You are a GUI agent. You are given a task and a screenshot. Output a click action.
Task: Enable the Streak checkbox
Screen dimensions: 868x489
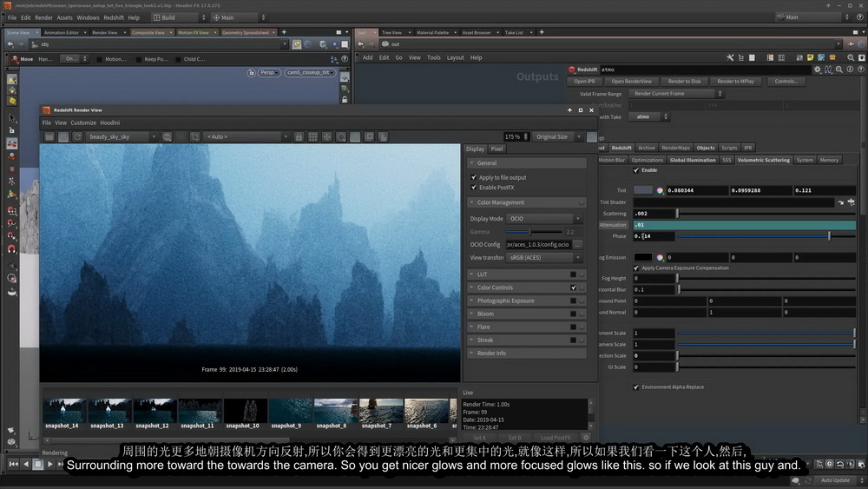(x=574, y=340)
